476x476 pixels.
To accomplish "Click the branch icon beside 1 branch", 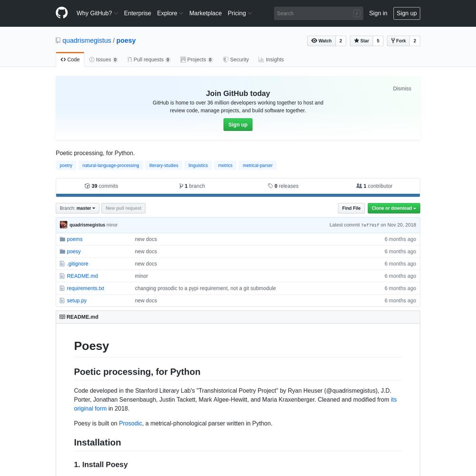I will 181,186.
